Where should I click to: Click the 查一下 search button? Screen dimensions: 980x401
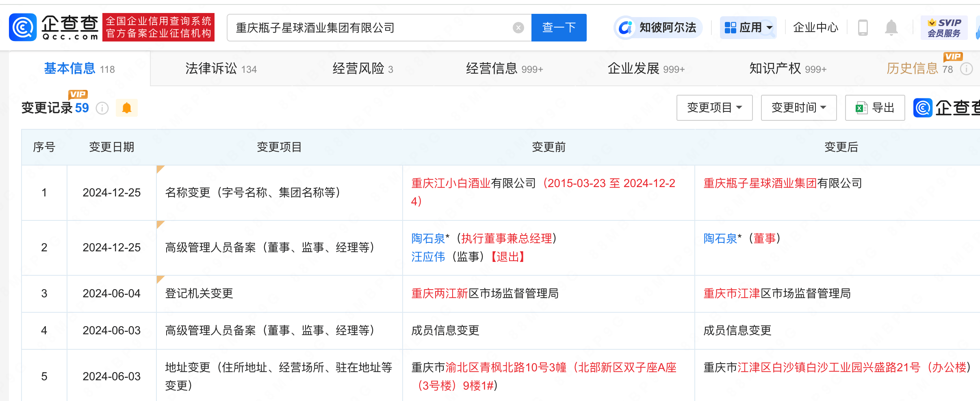click(559, 28)
